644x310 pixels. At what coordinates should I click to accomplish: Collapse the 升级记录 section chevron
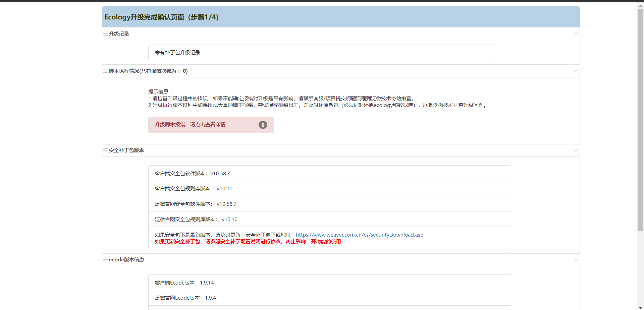click(575, 34)
